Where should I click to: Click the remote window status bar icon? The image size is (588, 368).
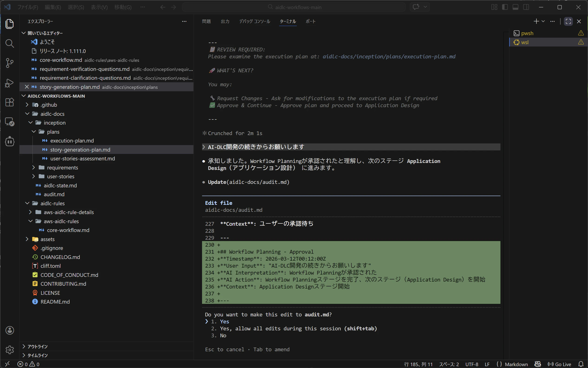[x=7, y=364]
